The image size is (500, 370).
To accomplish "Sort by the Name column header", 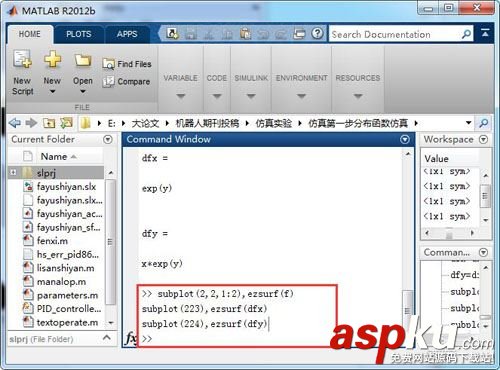I will point(58,156).
